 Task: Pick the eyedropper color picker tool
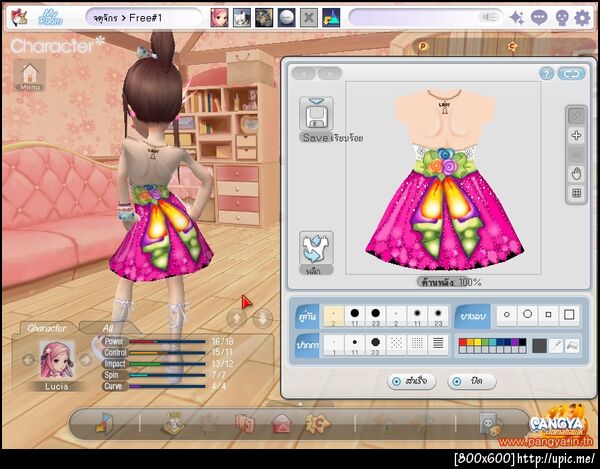tap(556, 345)
